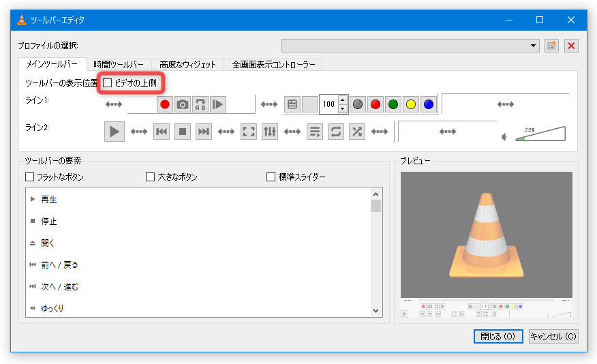Enable the 標準スライダー checkbox
The image size is (597, 364).
pos(271,177)
